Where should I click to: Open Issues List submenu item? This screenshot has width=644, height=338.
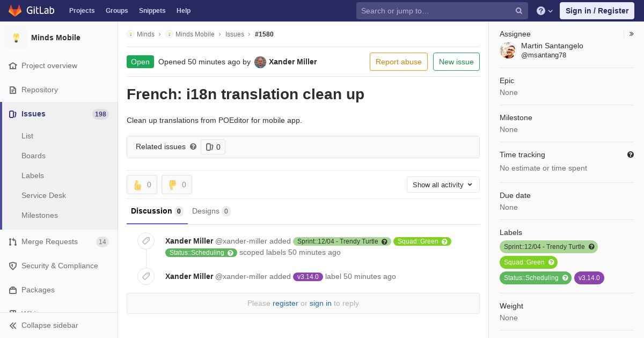[x=27, y=136]
